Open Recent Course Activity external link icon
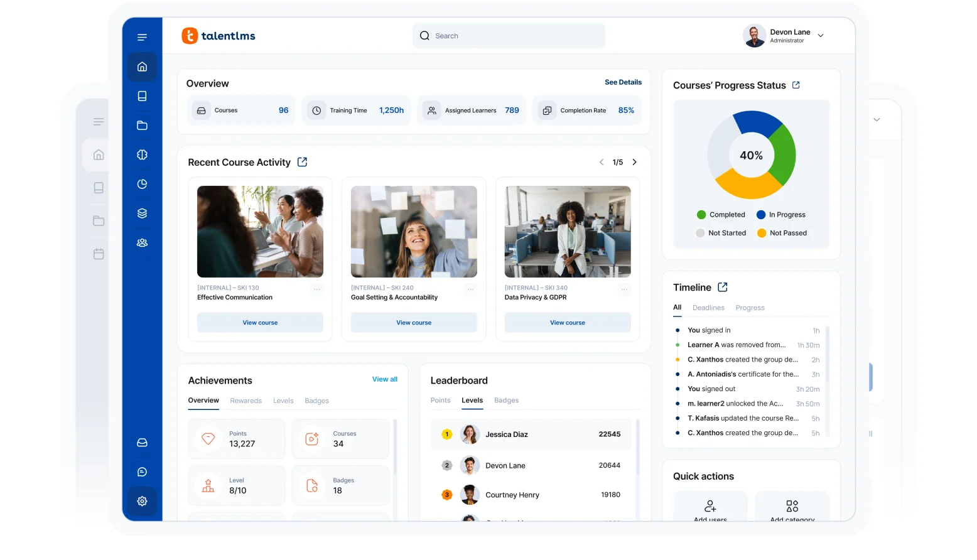This screenshot has height=560, width=977. click(302, 162)
